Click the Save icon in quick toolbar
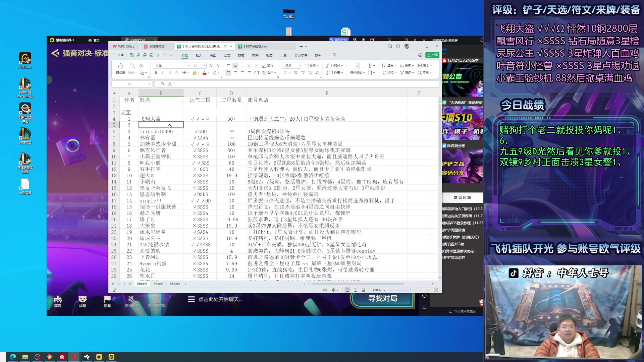 pyautogui.click(x=131, y=55)
